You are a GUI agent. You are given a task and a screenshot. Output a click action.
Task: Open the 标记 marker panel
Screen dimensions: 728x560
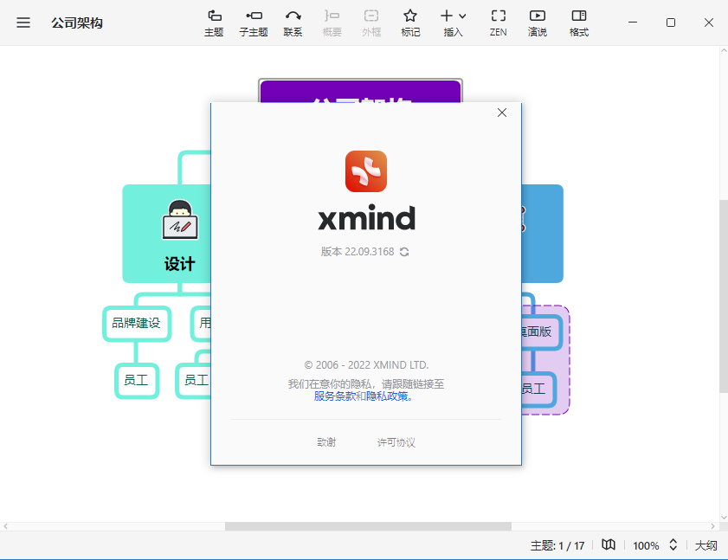pos(410,23)
